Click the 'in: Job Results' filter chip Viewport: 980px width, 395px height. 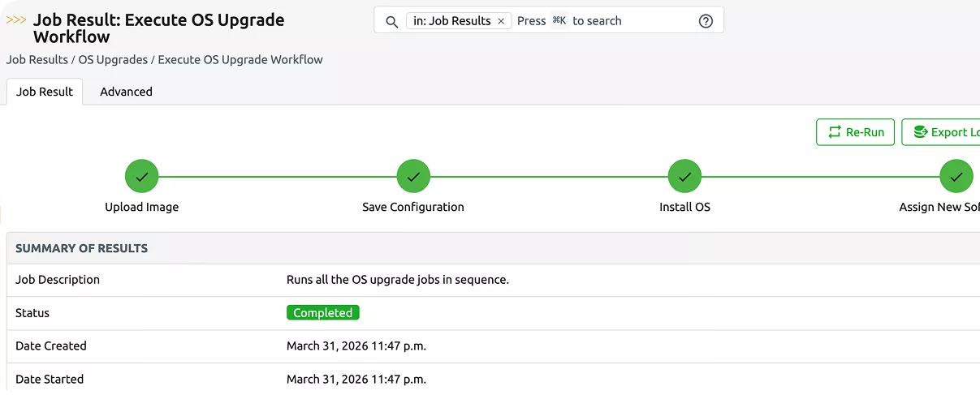tap(451, 21)
